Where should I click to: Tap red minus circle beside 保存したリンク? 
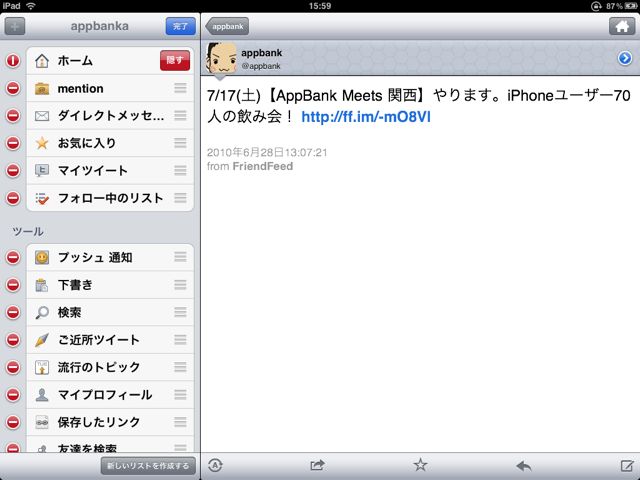click(13, 422)
